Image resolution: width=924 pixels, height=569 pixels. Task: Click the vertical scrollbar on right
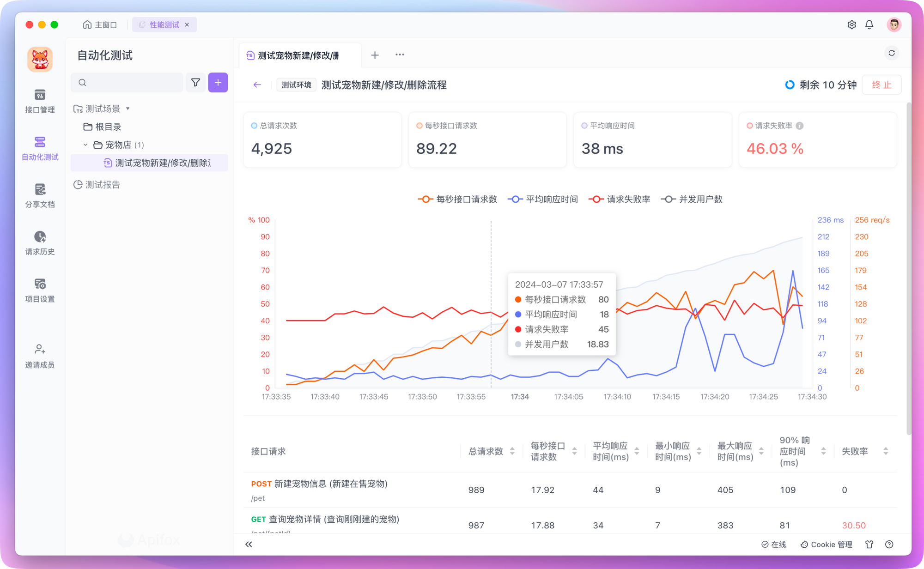[908, 269]
